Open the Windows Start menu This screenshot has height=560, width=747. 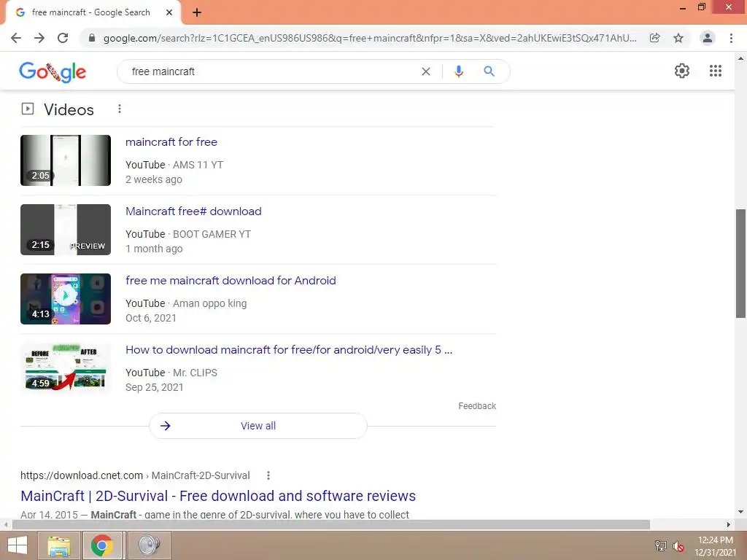(x=18, y=545)
